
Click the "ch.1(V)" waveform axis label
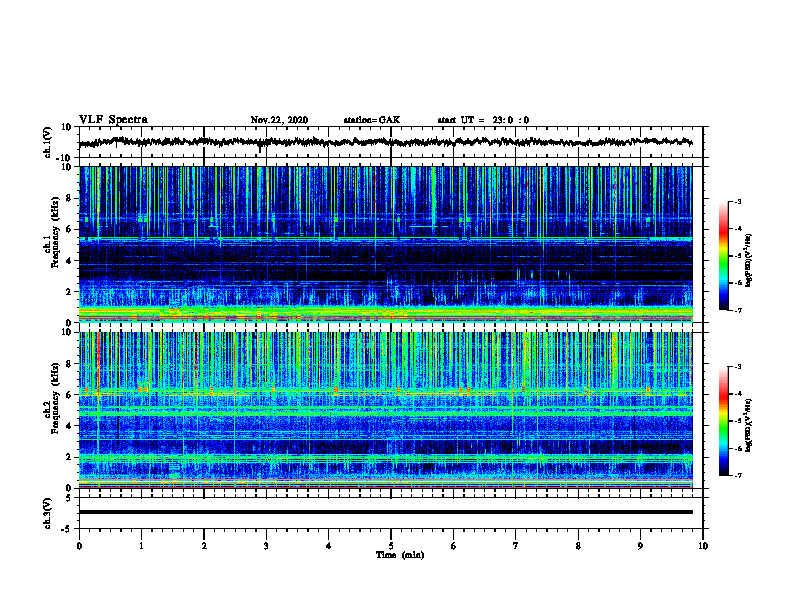pos(48,142)
